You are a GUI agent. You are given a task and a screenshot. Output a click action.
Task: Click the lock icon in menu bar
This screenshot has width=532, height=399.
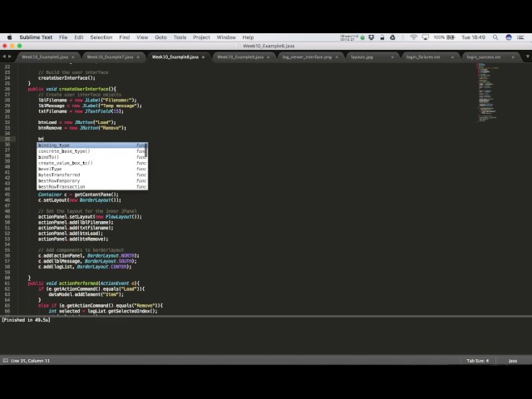coord(382,37)
